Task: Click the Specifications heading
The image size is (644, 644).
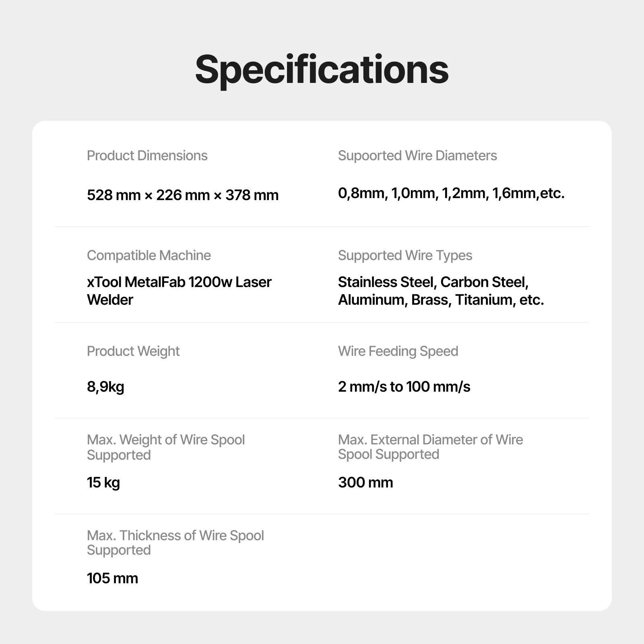Action: pyautogui.click(x=322, y=71)
